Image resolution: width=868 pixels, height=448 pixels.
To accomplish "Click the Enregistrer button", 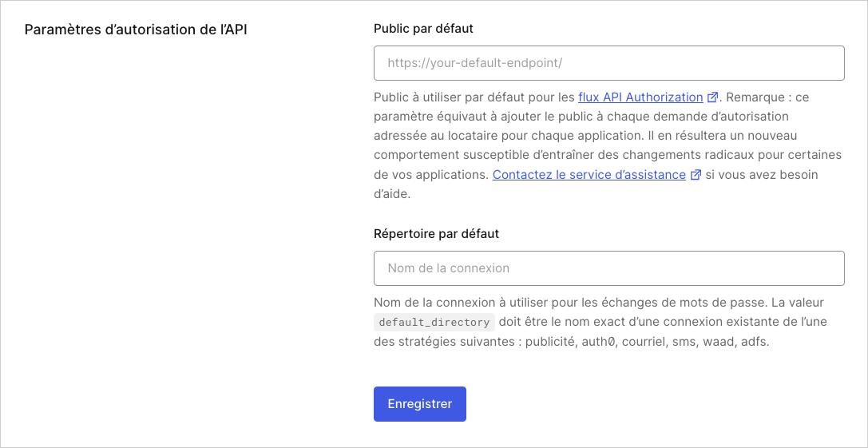I will tap(419, 404).
